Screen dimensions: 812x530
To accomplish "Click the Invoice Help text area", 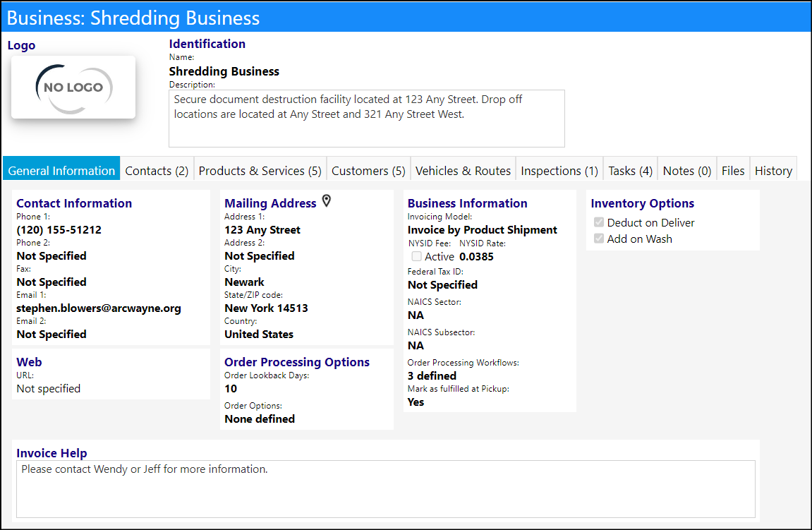I will click(386, 489).
